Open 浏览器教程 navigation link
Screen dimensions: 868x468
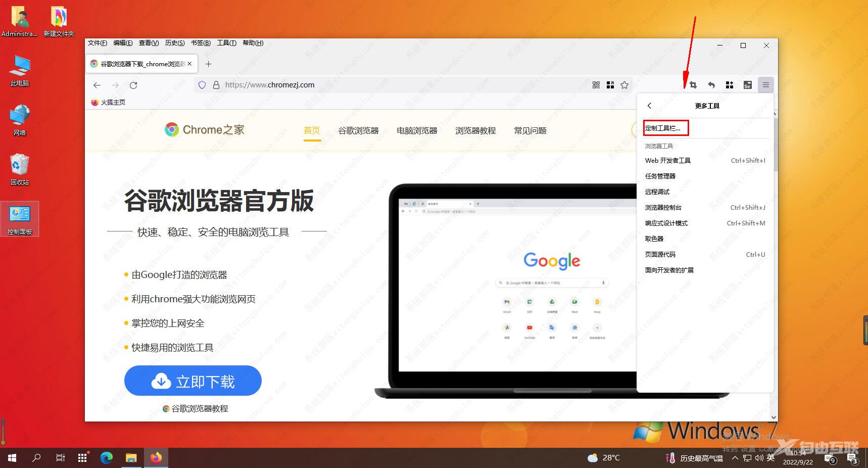475,130
